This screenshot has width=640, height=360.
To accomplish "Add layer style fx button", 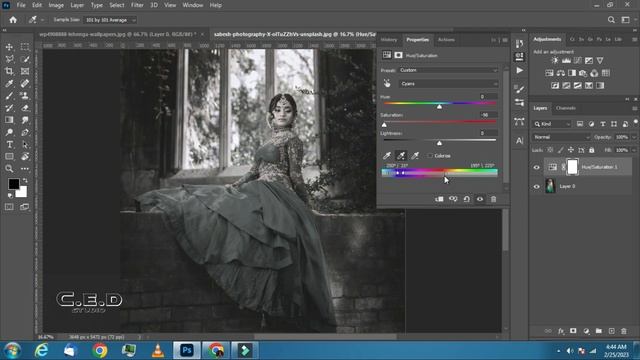I will [x=561, y=331].
